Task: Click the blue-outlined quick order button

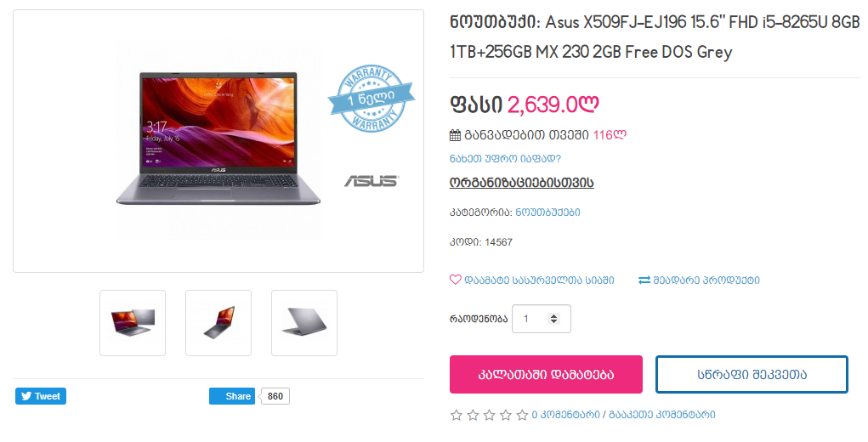Action: 752,375
